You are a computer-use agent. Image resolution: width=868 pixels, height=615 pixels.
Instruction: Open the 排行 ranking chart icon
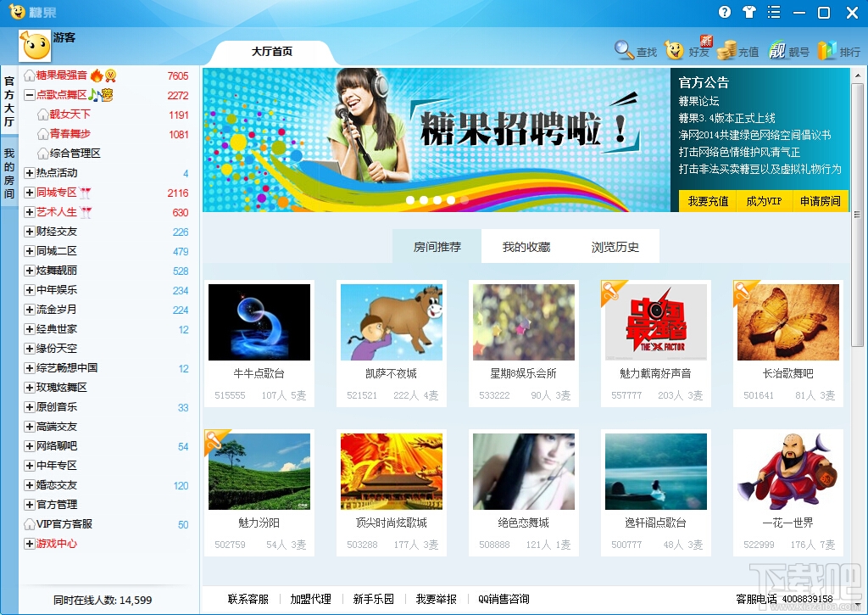(827, 50)
